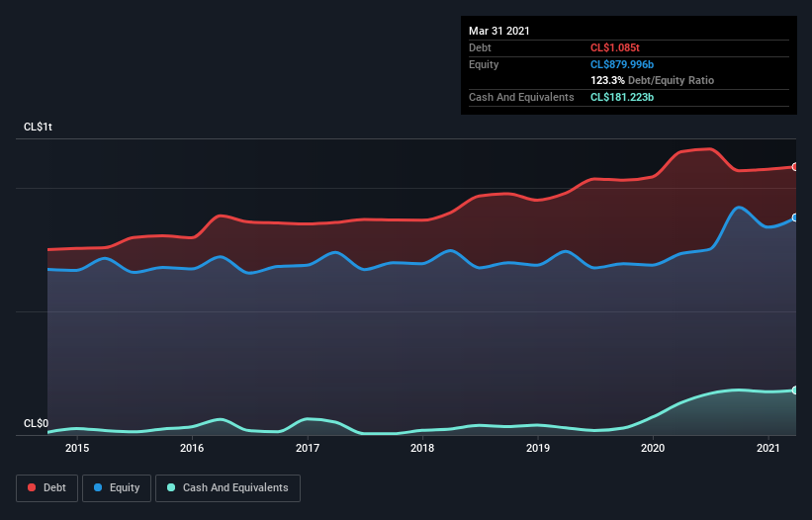Click the CL$1.085t debt value
Screen dimensions: 812x520
click(615, 47)
